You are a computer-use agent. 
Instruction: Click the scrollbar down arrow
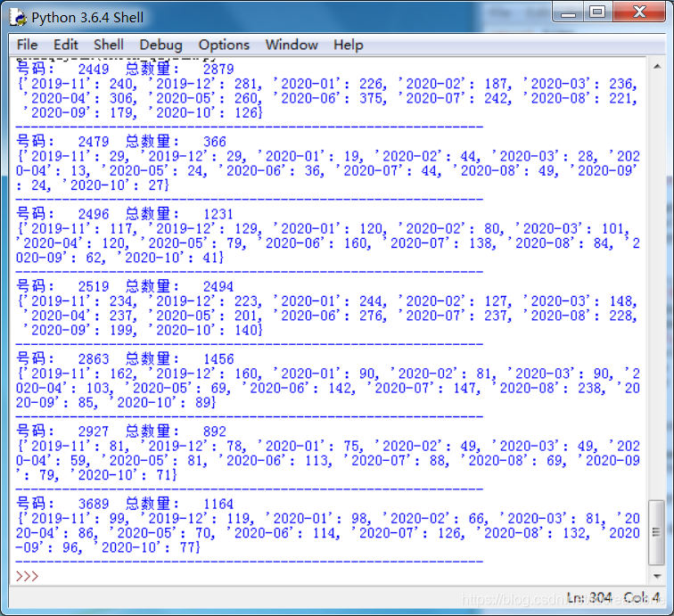(x=657, y=576)
